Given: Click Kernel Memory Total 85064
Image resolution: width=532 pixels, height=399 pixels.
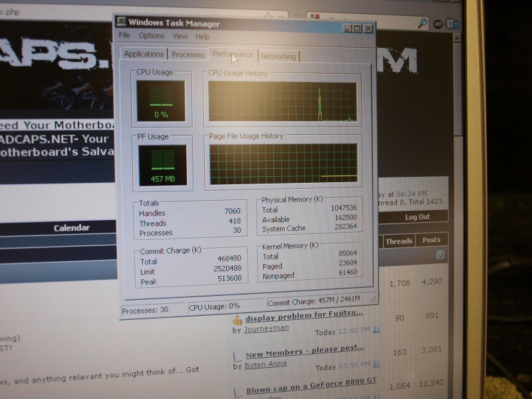Looking at the screenshot, I should (348, 253).
